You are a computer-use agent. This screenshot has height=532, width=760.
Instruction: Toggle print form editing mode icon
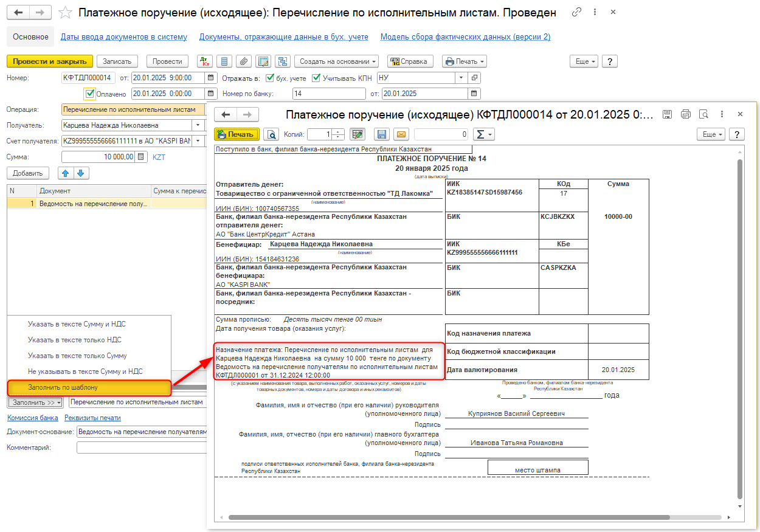(357, 134)
